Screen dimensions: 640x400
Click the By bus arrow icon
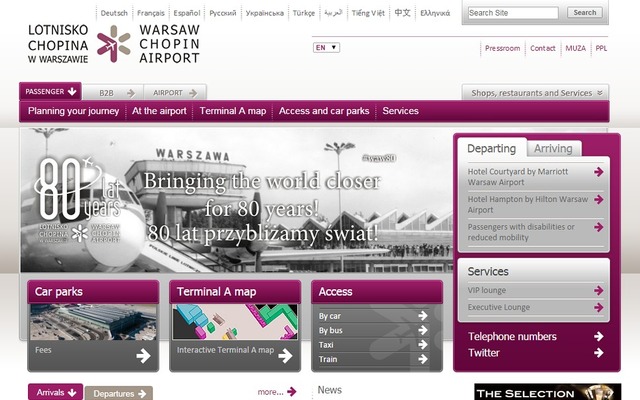423,330
